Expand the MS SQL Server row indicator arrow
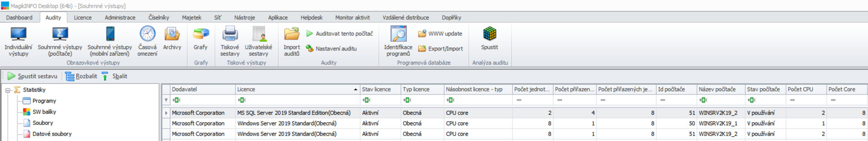Viewport: 868px width, 141px height. click(x=166, y=113)
